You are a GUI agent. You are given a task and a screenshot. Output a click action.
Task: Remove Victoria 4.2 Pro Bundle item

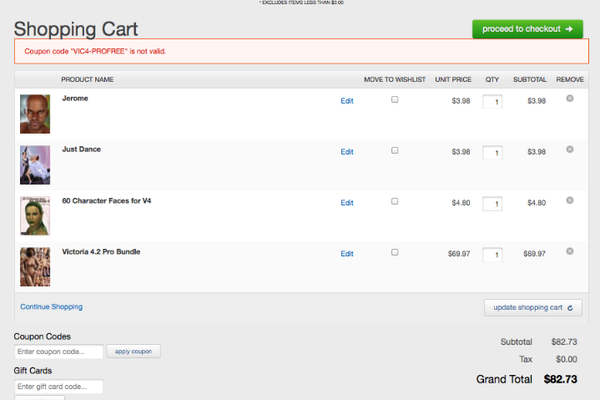coord(570,251)
